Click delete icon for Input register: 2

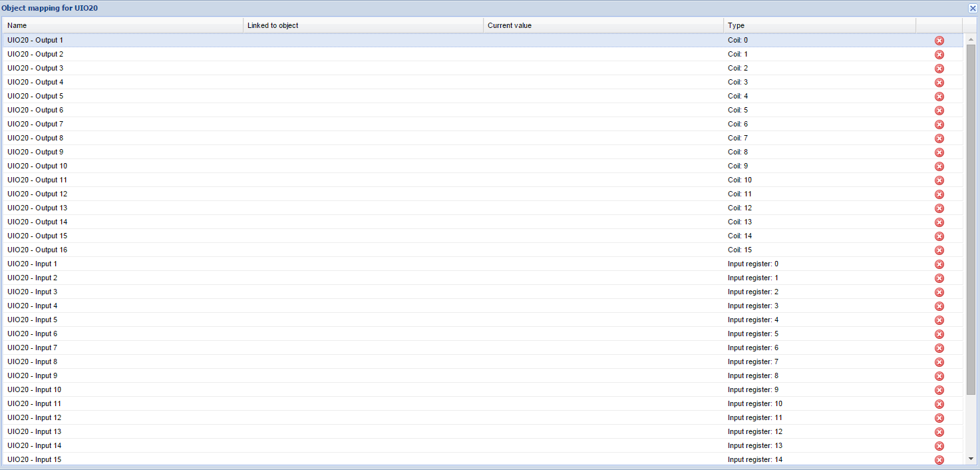[x=939, y=292]
